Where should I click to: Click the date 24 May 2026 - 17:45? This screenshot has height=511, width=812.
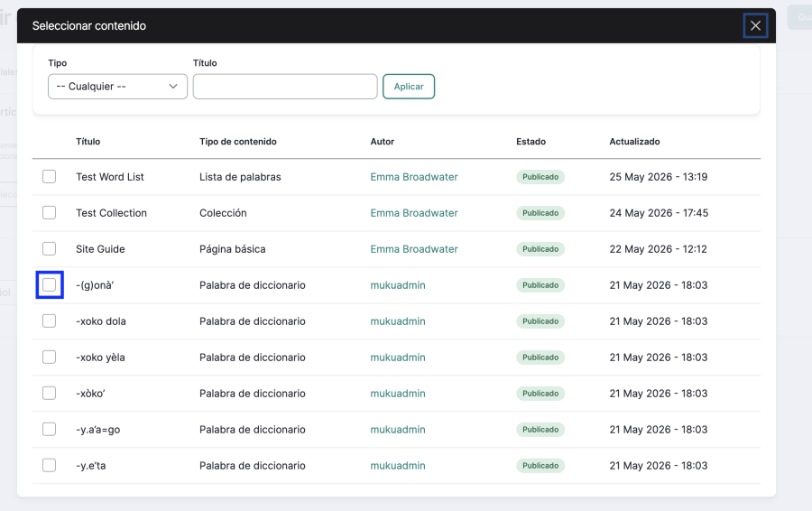coord(659,213)
